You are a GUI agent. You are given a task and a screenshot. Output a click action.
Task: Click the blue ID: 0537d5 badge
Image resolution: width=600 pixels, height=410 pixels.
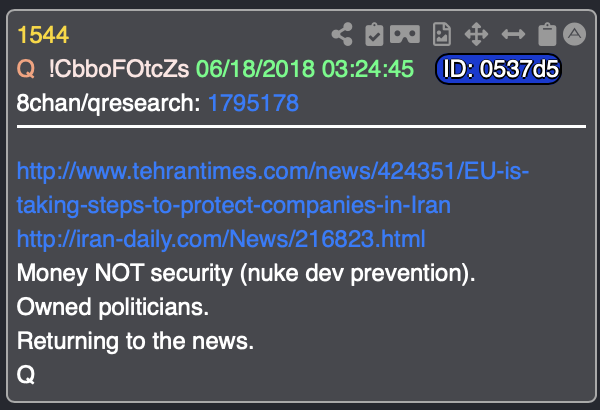tap(498, 69)
